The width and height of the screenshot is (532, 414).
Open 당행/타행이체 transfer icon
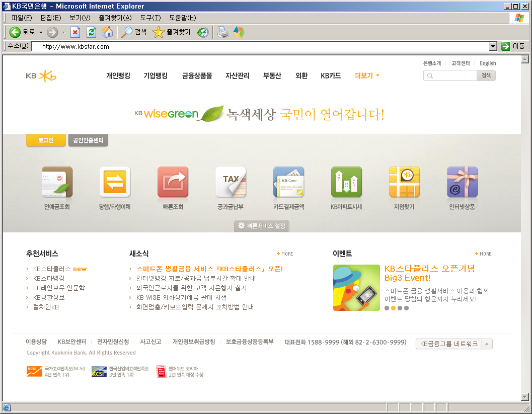(x=115, y=182)
